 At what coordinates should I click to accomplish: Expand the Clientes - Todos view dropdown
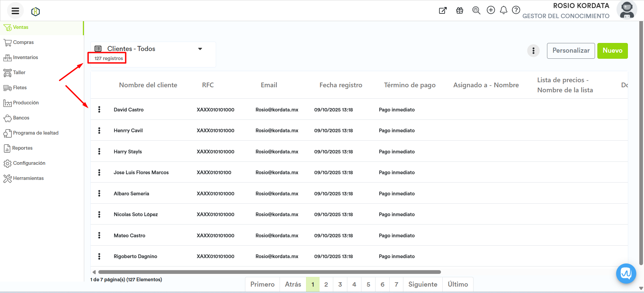point(200,49)
